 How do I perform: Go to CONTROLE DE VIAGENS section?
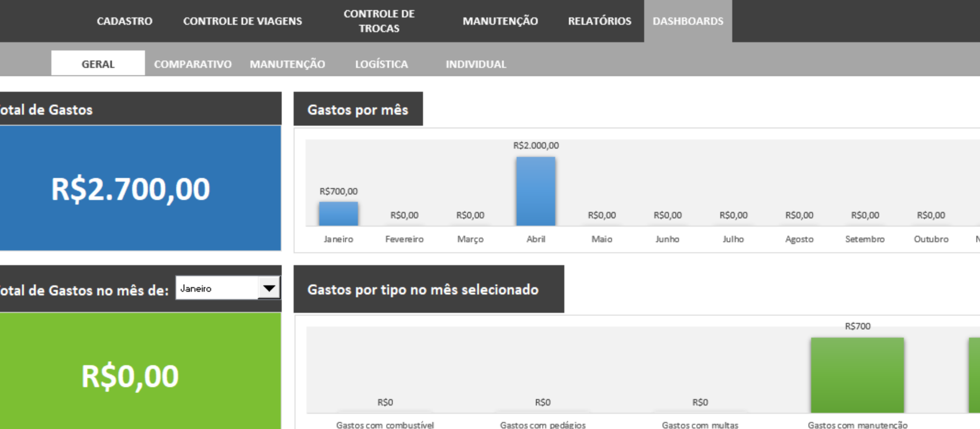(x=242, y=21)
